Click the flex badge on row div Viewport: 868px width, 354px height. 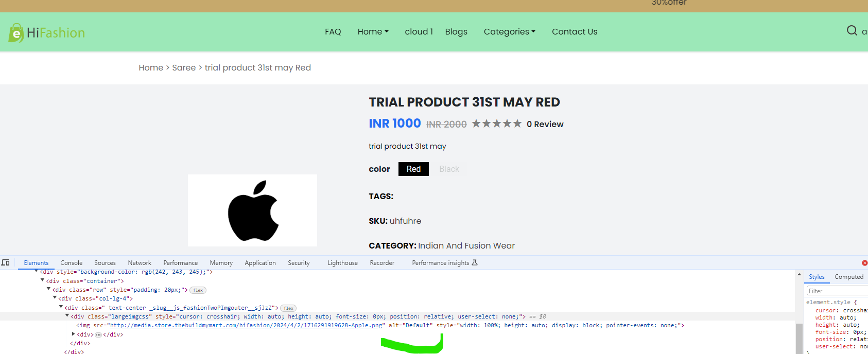pos(198,290)
